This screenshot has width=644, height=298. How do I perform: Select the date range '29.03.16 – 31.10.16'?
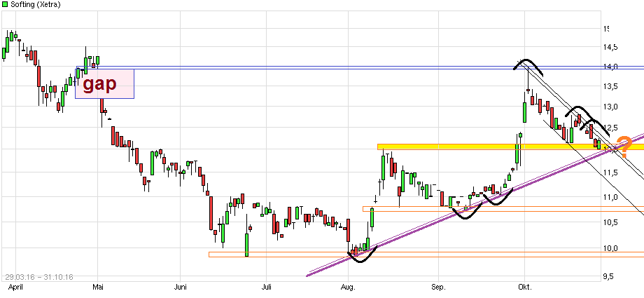[39, 277]
